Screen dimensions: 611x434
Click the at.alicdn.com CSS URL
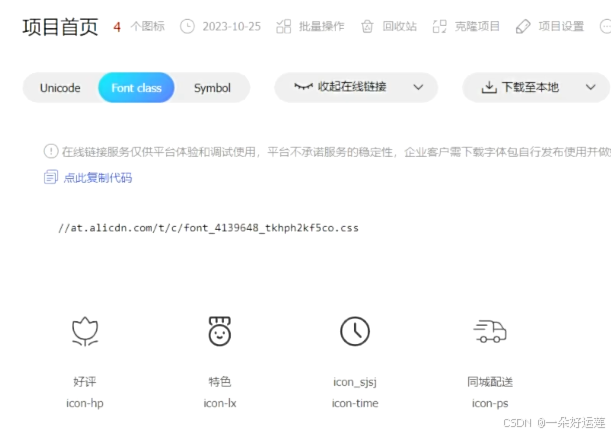208,228
